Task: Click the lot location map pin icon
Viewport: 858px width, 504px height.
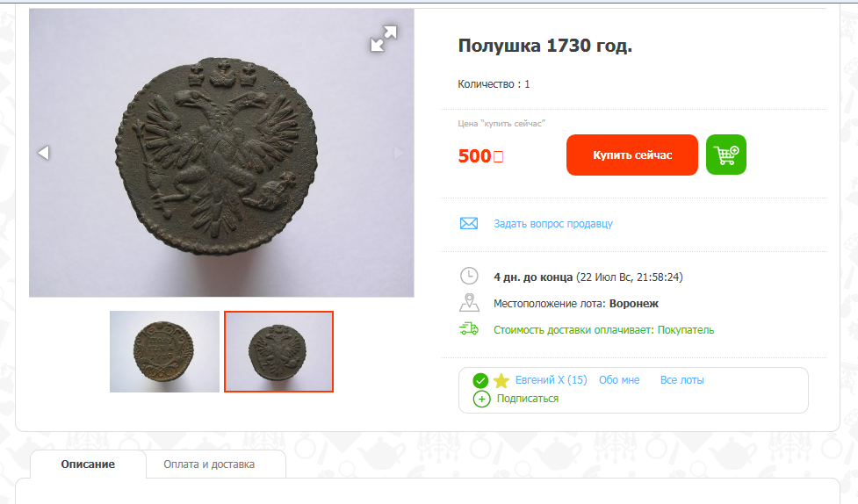Action: (469, 303)
